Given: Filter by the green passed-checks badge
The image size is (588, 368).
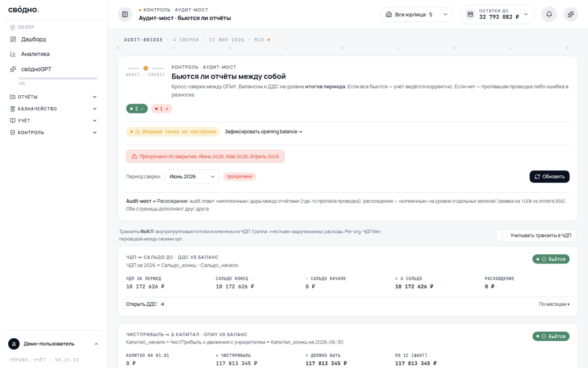Looking at the screenshot, I should coord(137,109).
